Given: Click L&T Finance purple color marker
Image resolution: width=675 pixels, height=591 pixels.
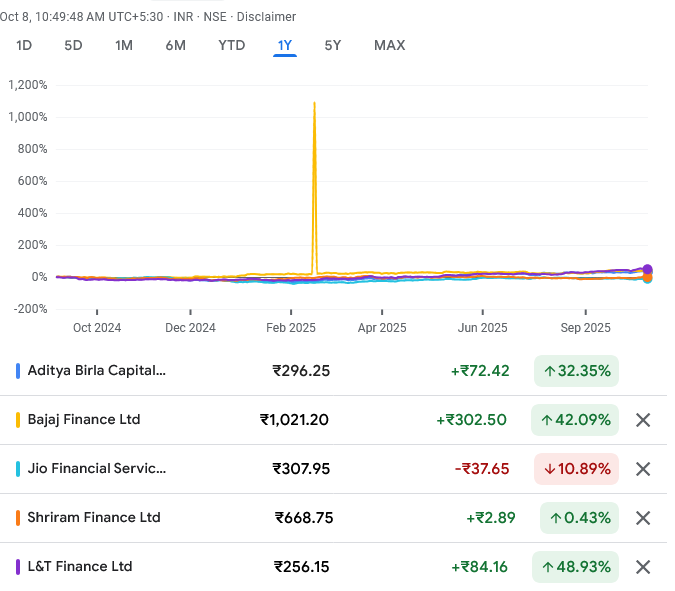Looking at the screenshot, I should pyautogui.click(x=18, y=567).
